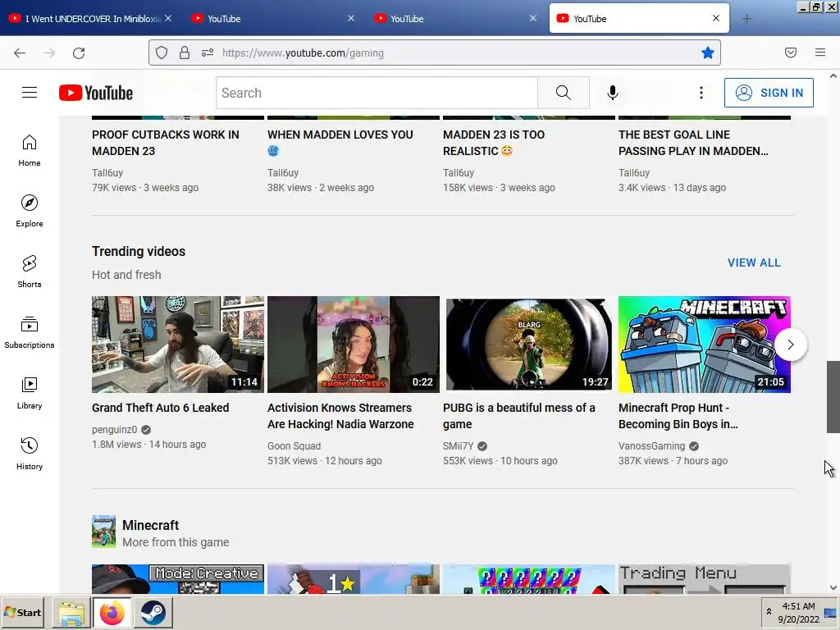The height and width of the screenshot is (630, 840).
Task: Click Firefox taskbar icon
Action: [x=112, y=612]
